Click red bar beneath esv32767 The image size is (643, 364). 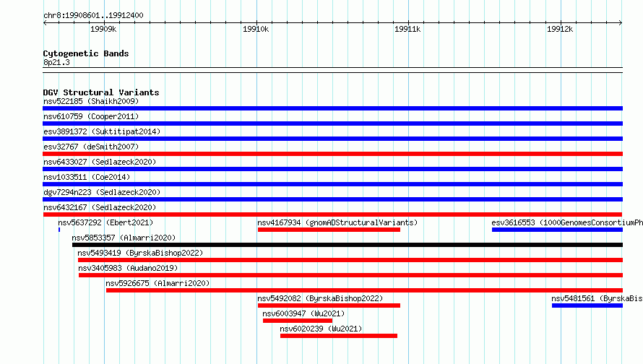332,154
